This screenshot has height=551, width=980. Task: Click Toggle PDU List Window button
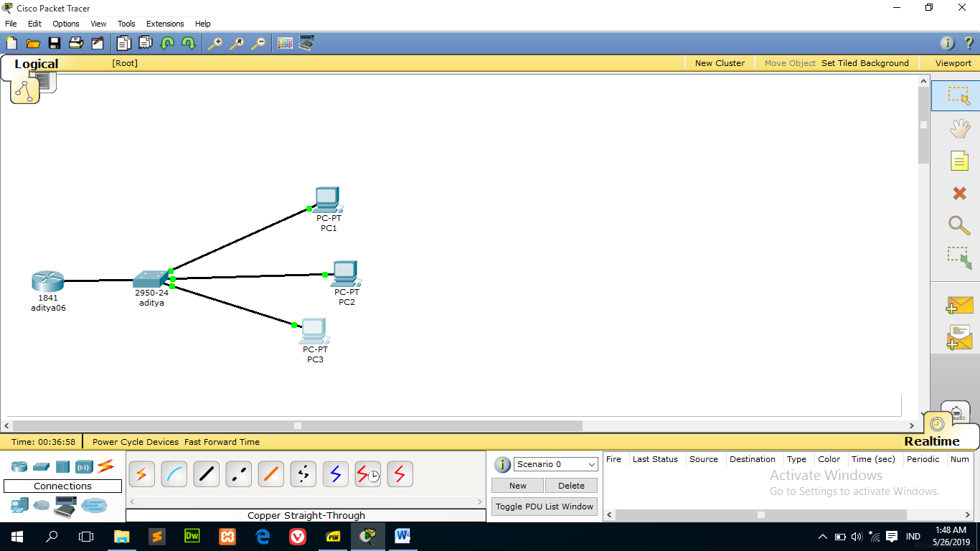click(545, 507)
